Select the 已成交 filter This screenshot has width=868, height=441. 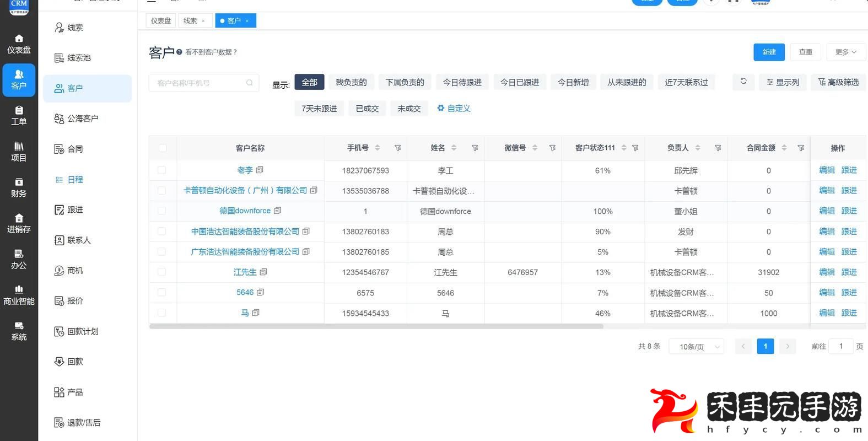pyautogui.click(x=367, y=109)
